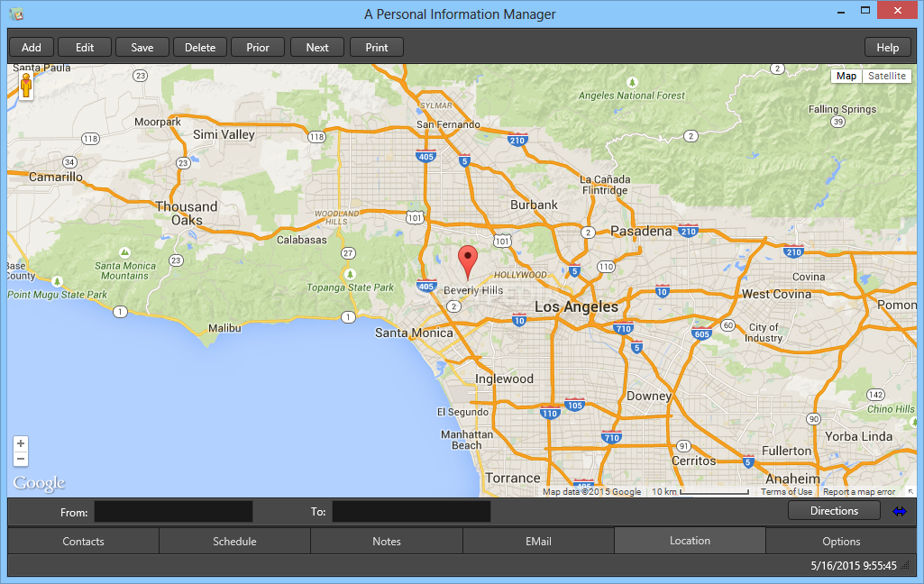Click the Santa Monica Mountains park icon
This screenshot has height=584, width=924.
pos(124,253)
